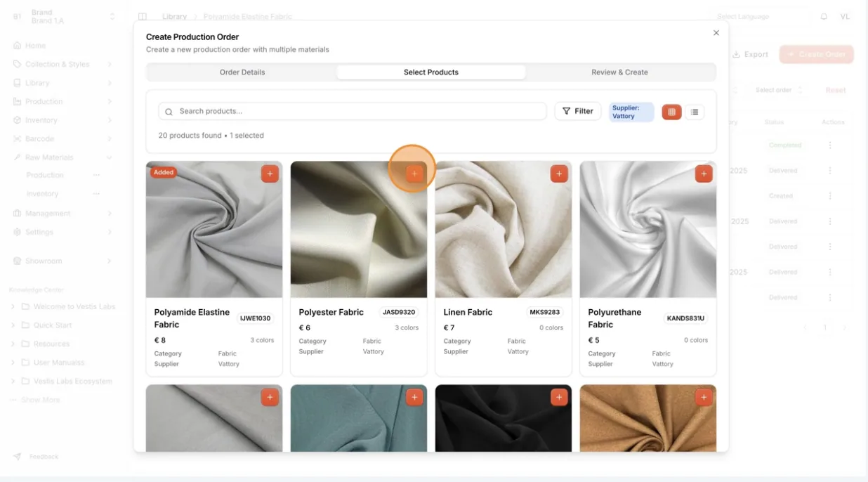
Task: Click the KANDS831U product code
Action: (685, 318)
